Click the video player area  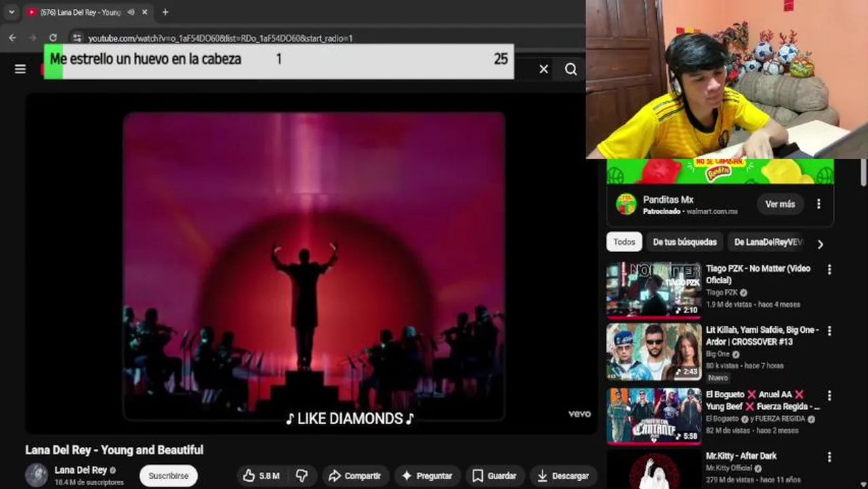click(x=311, y=264)
